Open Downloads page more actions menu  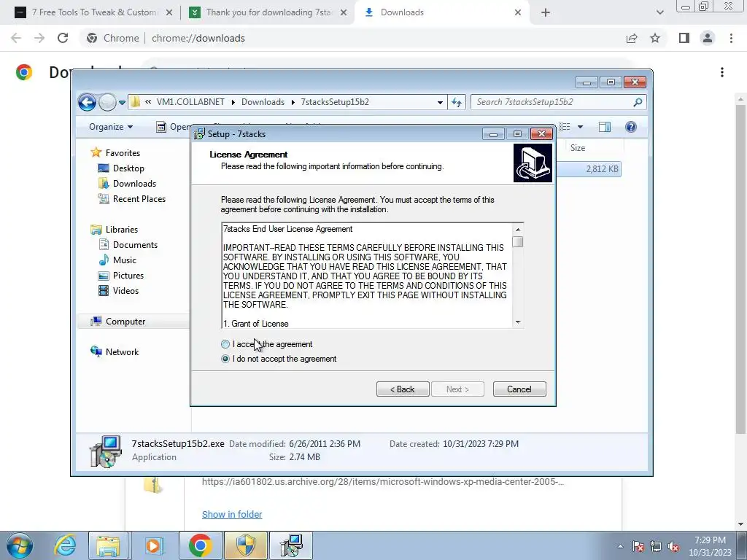(722, 72)
